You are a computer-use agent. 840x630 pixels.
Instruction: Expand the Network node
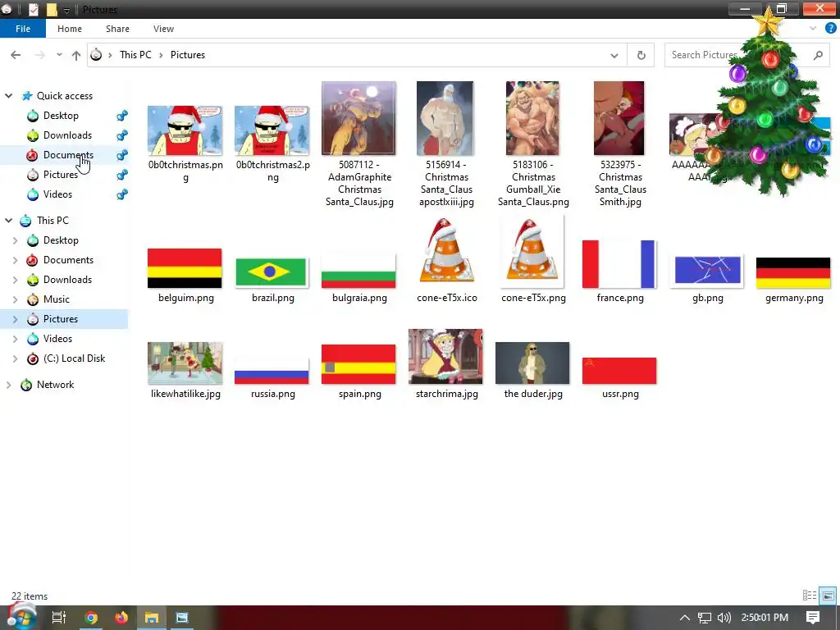[8, 385]
